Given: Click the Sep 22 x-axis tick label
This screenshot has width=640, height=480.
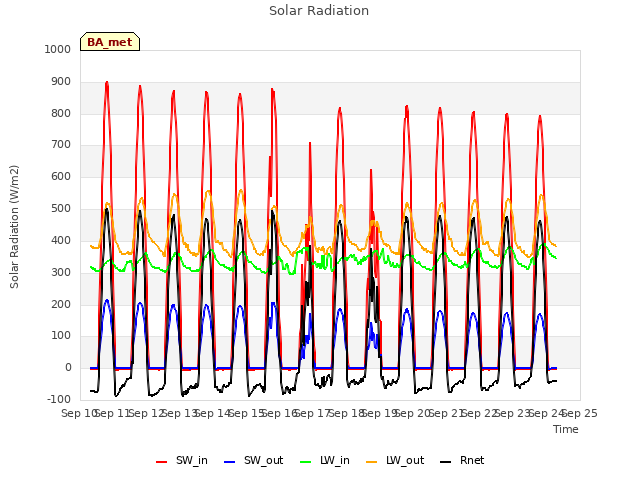Looking at the screenshot, I should click(480, 413).
